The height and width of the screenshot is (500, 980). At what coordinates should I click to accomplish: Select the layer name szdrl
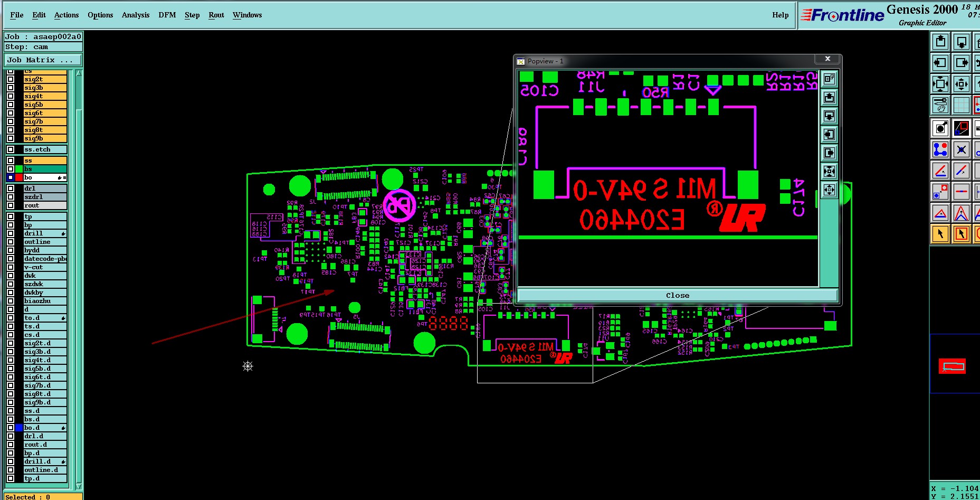[45, 197]
